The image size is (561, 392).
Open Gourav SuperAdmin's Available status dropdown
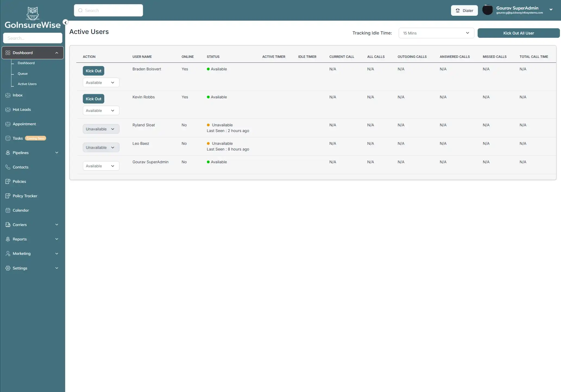[x=101, y=166]
